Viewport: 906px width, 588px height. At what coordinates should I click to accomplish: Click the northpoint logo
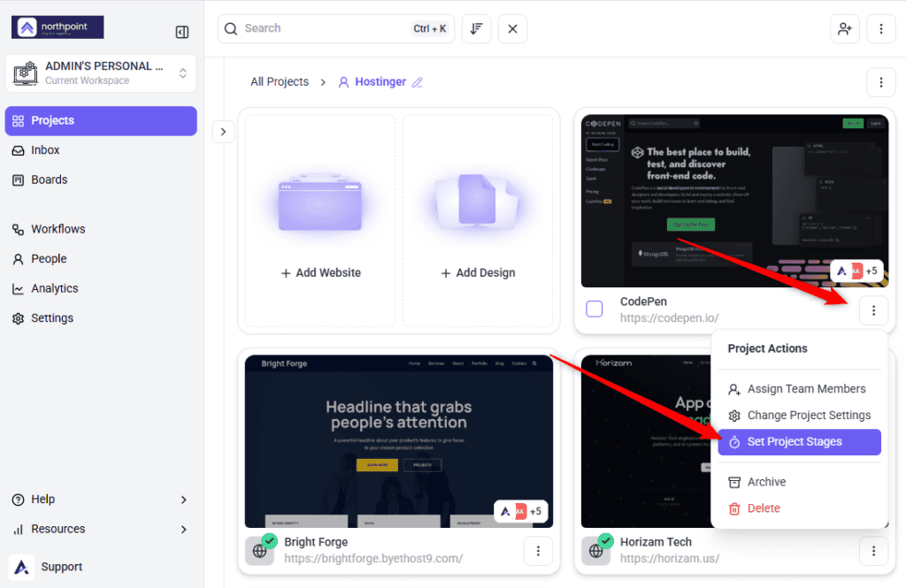click(58, 27)
